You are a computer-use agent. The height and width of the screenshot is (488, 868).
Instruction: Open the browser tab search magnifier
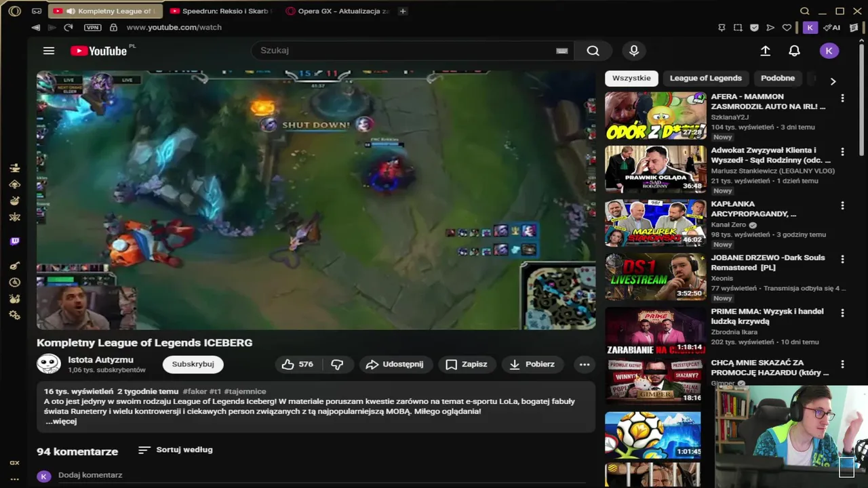point(804,12)
